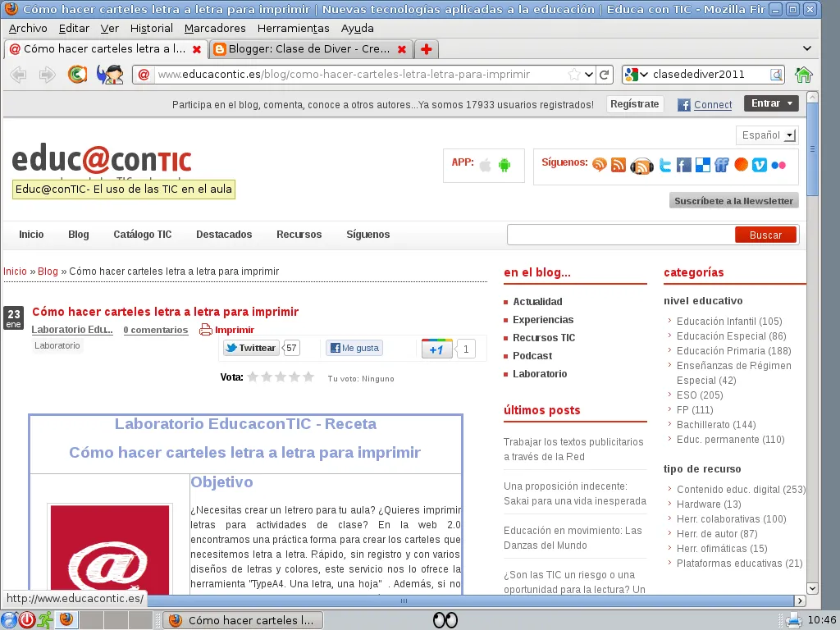Go to the browser home page icon
Screen dimensions: 840x630
[803, 75]
